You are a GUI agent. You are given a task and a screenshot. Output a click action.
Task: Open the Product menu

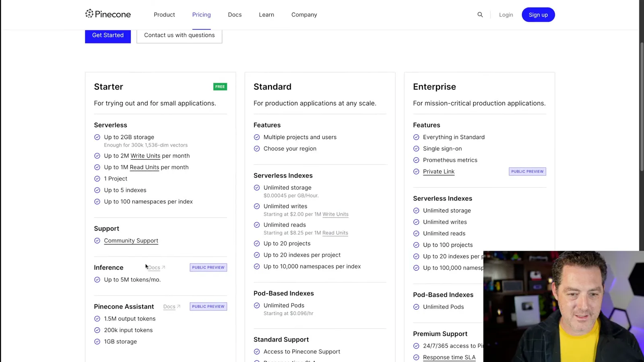(x=164, y=14)
